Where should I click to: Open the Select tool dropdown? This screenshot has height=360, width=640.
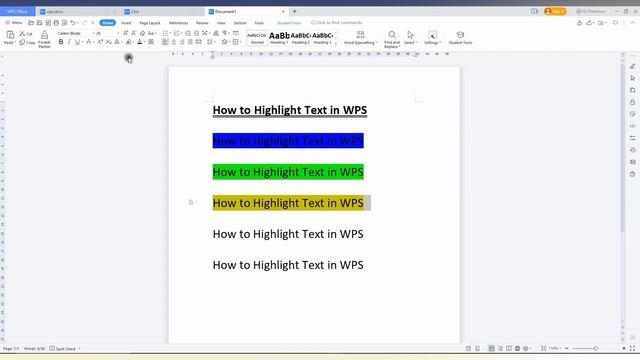[410, 38]
